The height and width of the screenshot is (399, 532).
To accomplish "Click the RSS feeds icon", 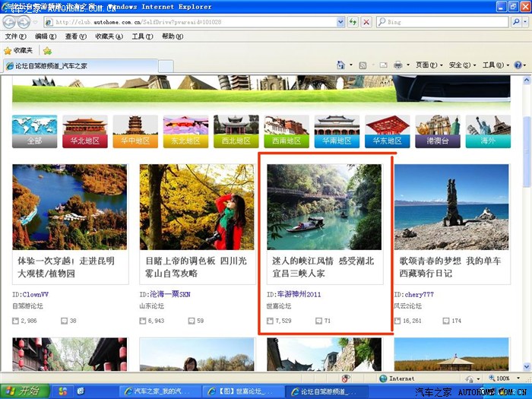I will click(363, 65).
